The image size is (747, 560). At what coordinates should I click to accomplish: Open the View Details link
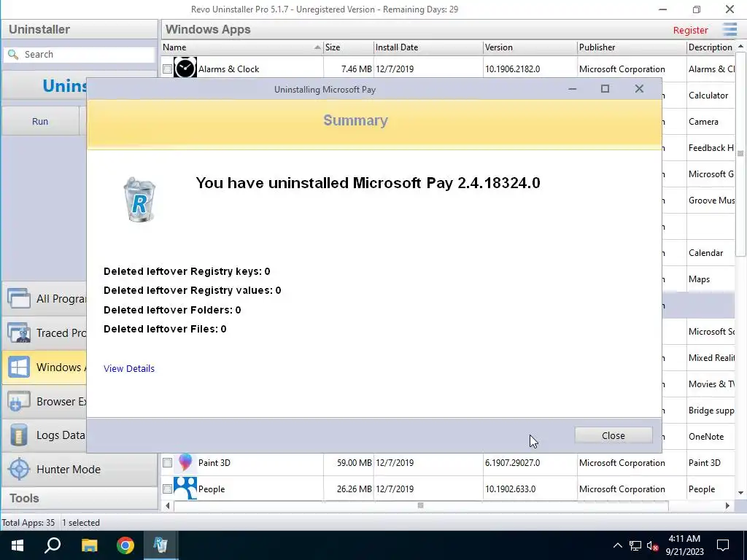coord(128,368)
